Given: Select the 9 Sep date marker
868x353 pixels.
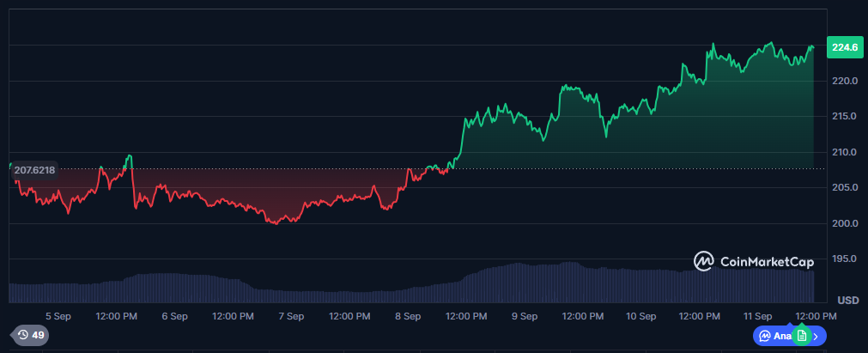Looking at the screenshot, I should click(x=524, y=316).
